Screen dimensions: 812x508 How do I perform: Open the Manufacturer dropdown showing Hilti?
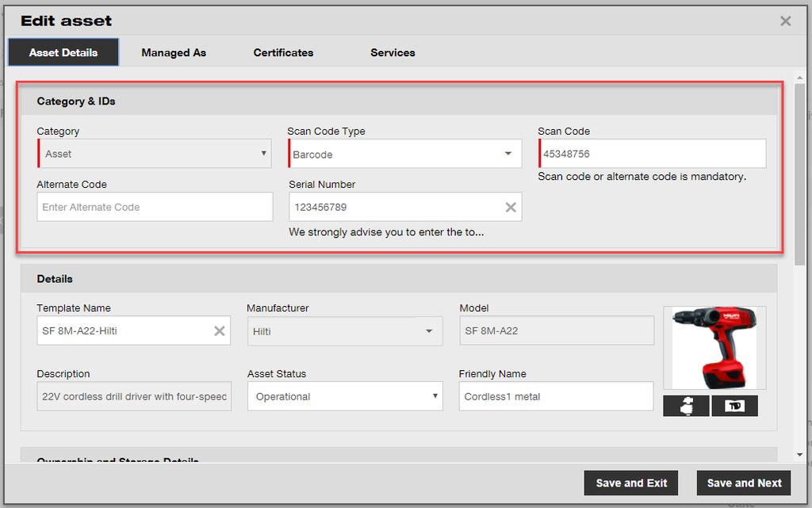(x=345, y=331)
